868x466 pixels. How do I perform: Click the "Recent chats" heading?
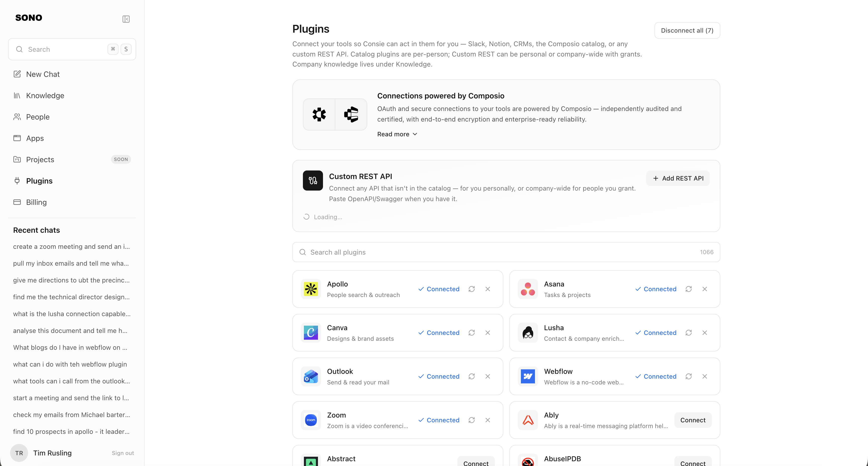pyautogui.click(x=36, y=230)
